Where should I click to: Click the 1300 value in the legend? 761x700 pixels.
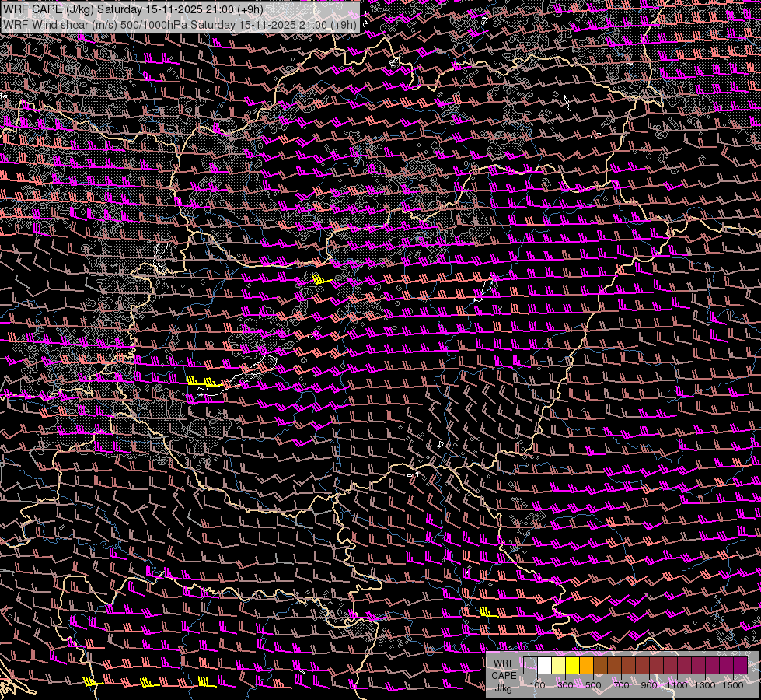click(705, 685)
